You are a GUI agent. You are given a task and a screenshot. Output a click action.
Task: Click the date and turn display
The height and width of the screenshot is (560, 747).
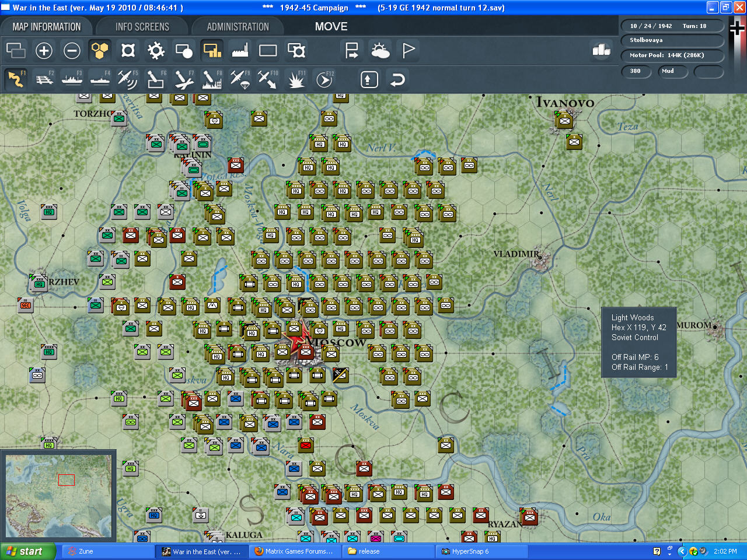pos(672,26)
